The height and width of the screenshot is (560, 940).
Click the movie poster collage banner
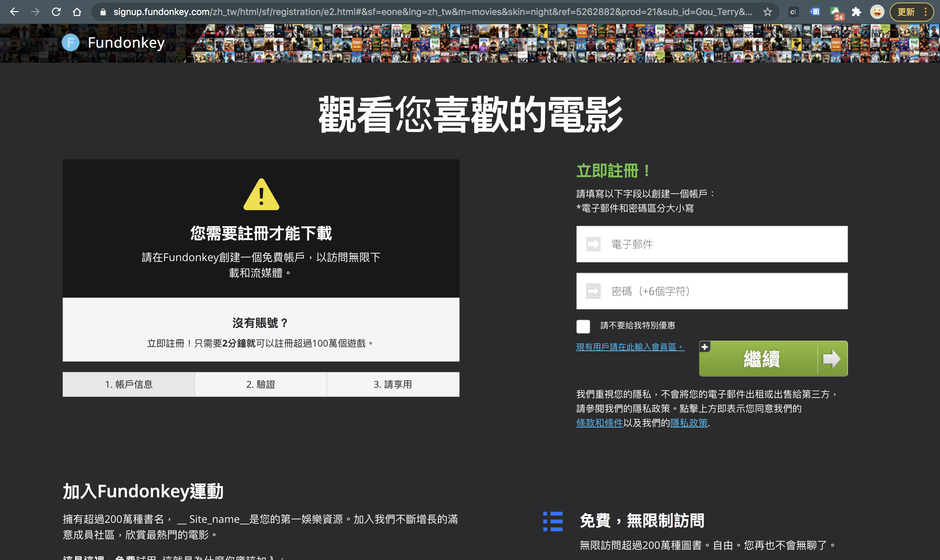[x=562, y=43]
